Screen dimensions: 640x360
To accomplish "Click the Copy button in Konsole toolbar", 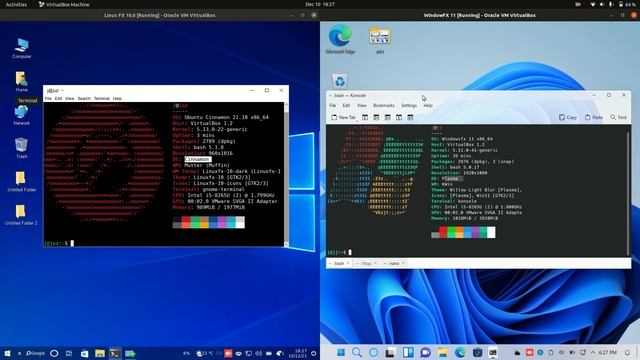I will click(568, 117).
